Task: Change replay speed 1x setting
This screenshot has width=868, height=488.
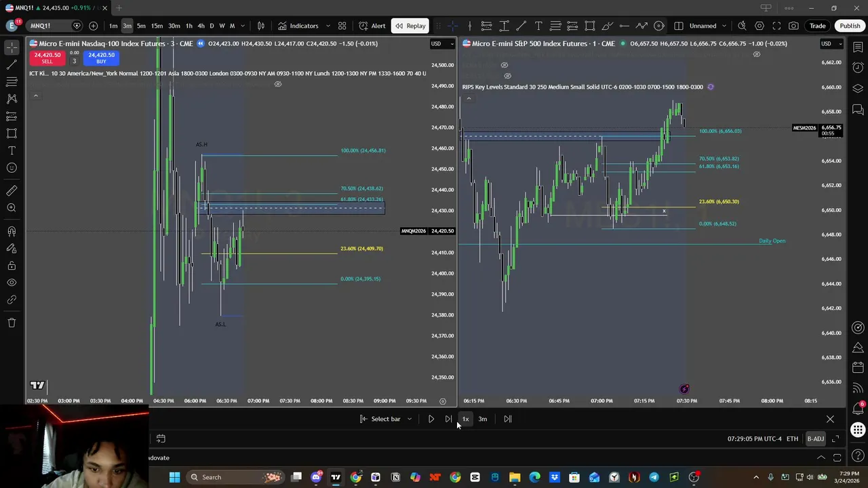Action: 465,419
